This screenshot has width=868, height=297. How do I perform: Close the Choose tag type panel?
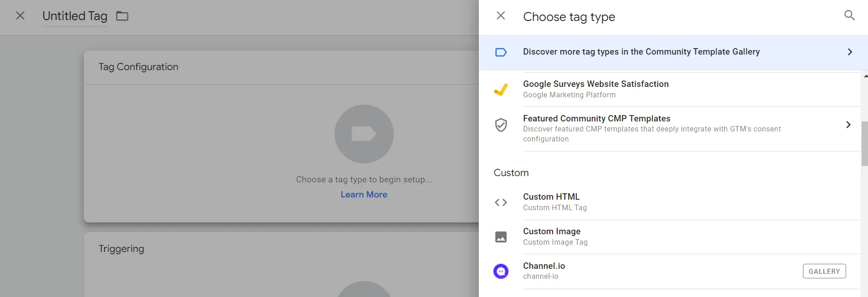(x=501, y=16)
